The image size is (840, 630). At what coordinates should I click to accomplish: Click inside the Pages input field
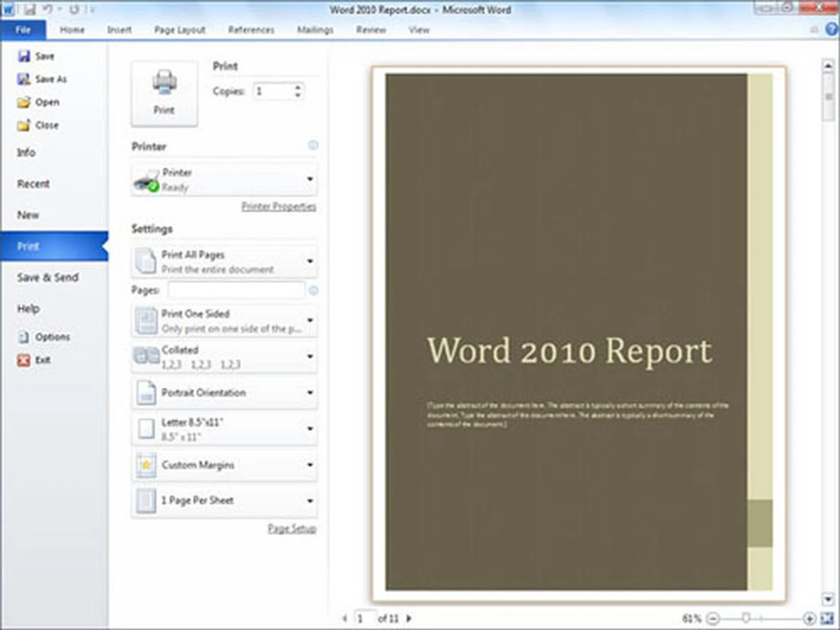pos(236,290)
